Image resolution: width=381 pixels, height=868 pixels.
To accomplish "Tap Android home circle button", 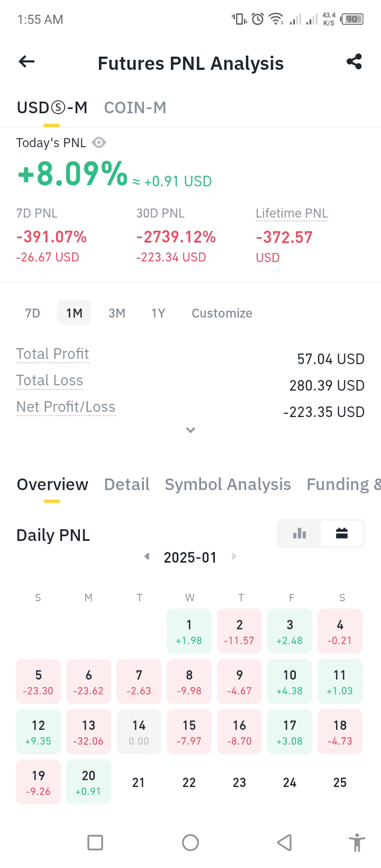I will (x=190, y=842).
